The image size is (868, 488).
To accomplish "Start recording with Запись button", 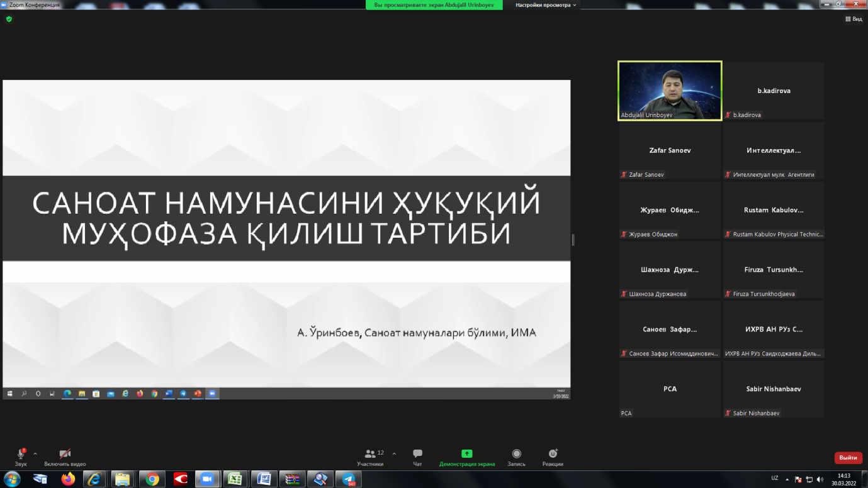I will coord(516,454).
